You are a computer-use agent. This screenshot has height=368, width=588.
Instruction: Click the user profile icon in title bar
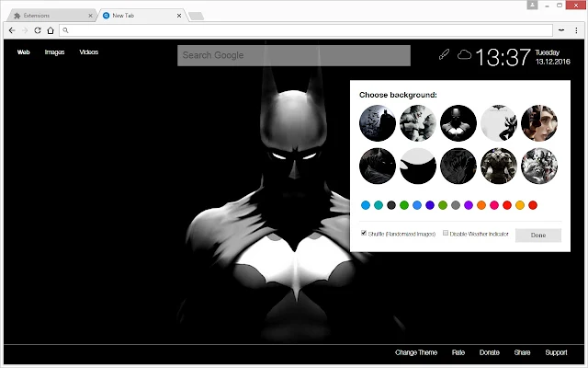(x=532, y=5)
